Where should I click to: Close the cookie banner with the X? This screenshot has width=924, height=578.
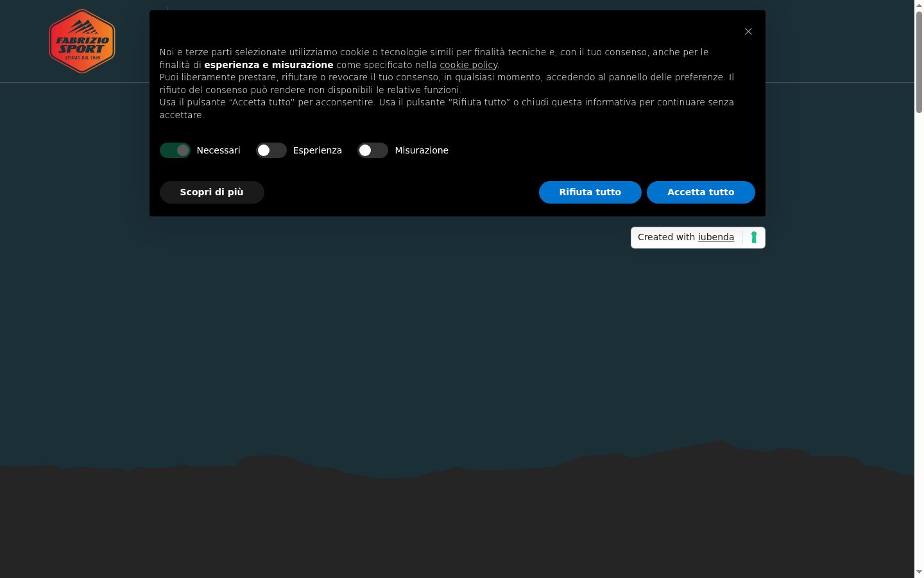[748, 31]
